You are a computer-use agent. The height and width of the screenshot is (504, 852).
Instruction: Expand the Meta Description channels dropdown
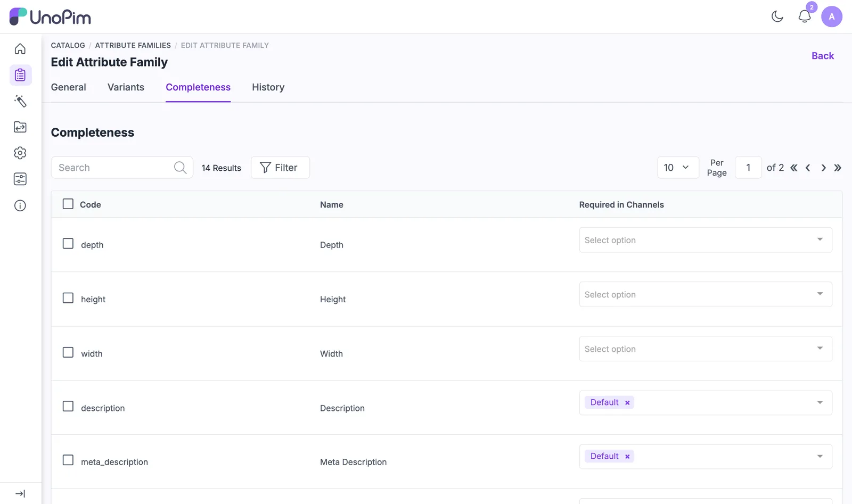coord(820,456)
